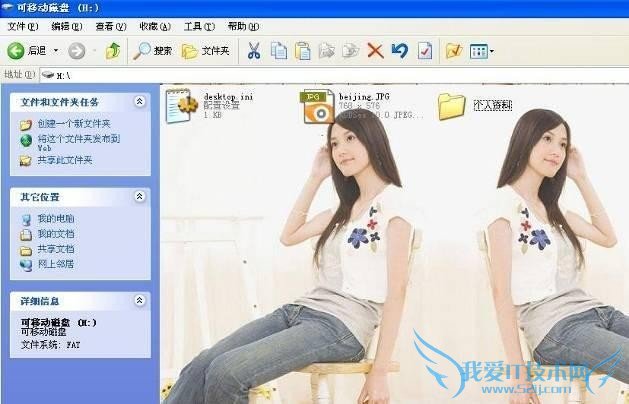Click the Folder Options toolbar icon

pyautogui.click(x=454, y=51)
